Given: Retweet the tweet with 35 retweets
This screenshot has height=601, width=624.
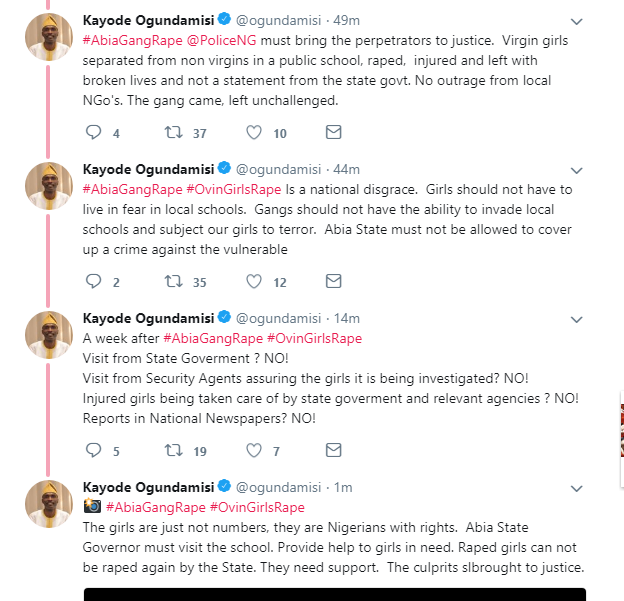Looking at the screenshot, I should click(x=174, y=281).
